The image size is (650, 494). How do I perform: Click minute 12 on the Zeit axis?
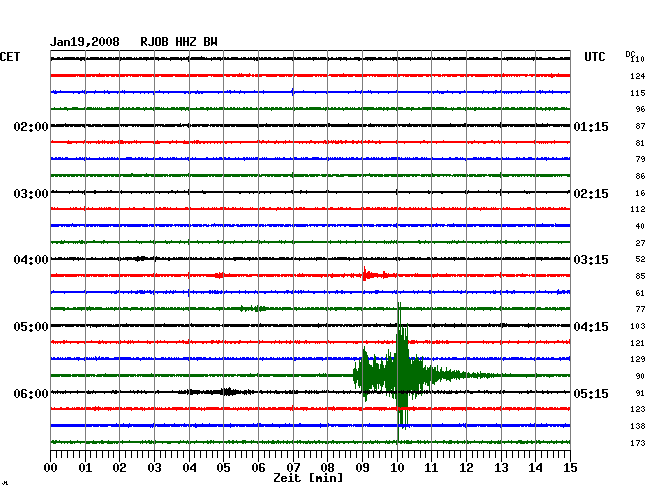click(466, 467)
